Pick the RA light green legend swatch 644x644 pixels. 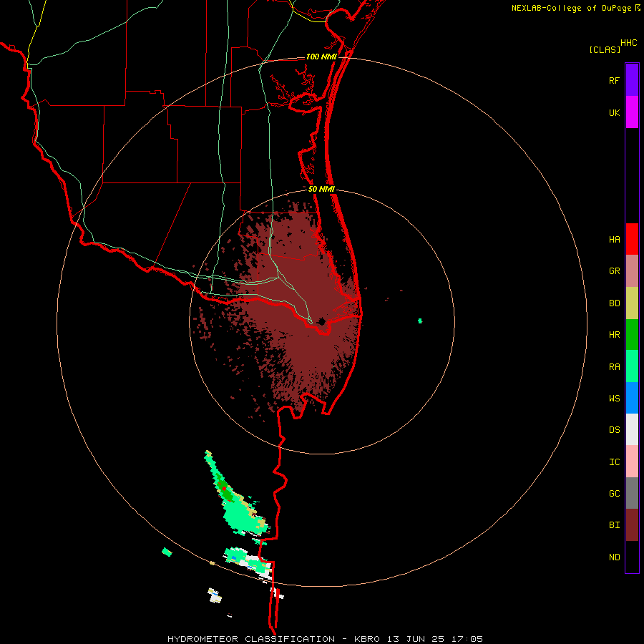[x=632, y=366]
